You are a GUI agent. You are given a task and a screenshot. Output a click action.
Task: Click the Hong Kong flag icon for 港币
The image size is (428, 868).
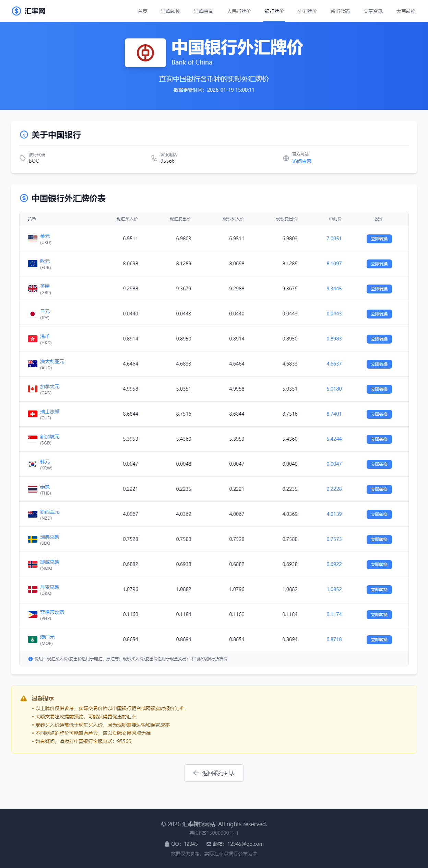click(33, 339)
